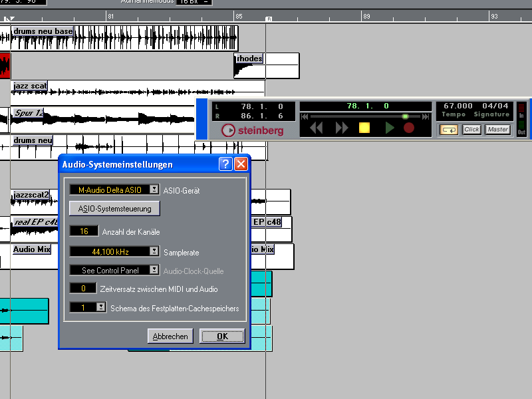Click the "Signature" label on the transport
532x399 pixels.
pyautogui.click(x=491, y=114)
